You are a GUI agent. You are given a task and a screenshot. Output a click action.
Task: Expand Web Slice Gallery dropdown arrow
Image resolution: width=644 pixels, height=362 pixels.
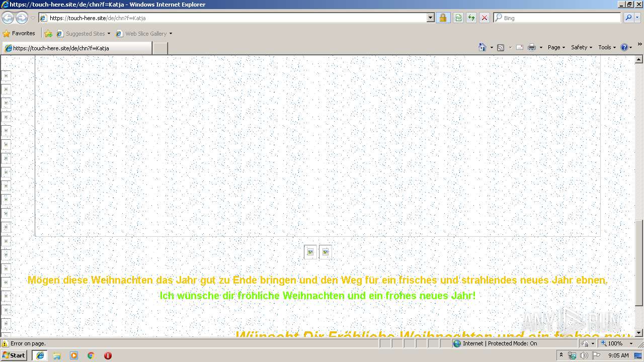click(171, 34)
